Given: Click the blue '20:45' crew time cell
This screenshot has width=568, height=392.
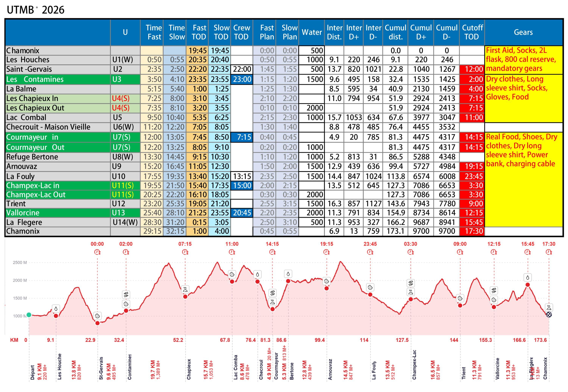Looking at the screenshot, I should point(242,213).
